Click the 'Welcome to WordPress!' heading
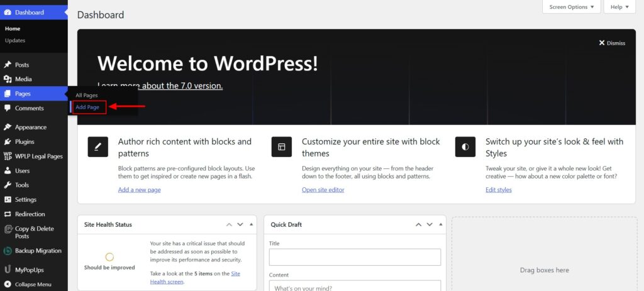Image resolution: width=644 pixels, height=291 pixels. click(x=208, y=63)
